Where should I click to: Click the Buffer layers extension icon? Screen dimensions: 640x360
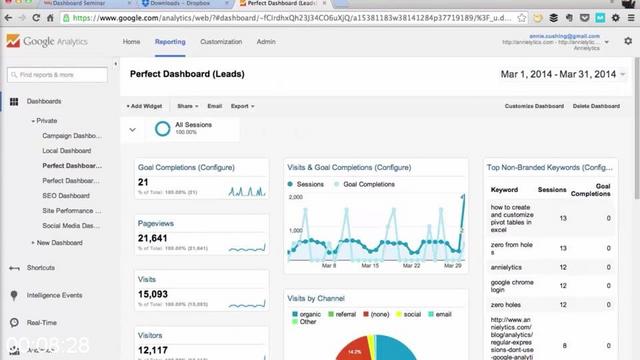[x=553, y=18]
